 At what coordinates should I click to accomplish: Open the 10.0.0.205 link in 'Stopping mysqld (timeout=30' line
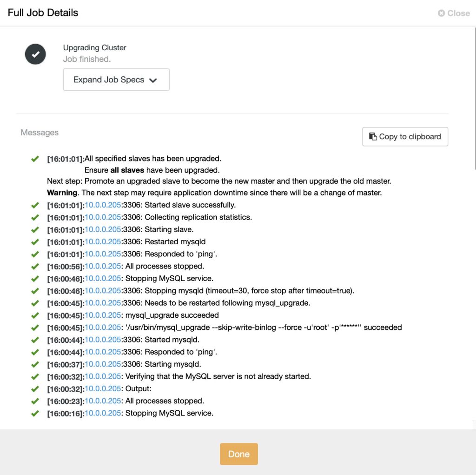click(x=103, y=291)
